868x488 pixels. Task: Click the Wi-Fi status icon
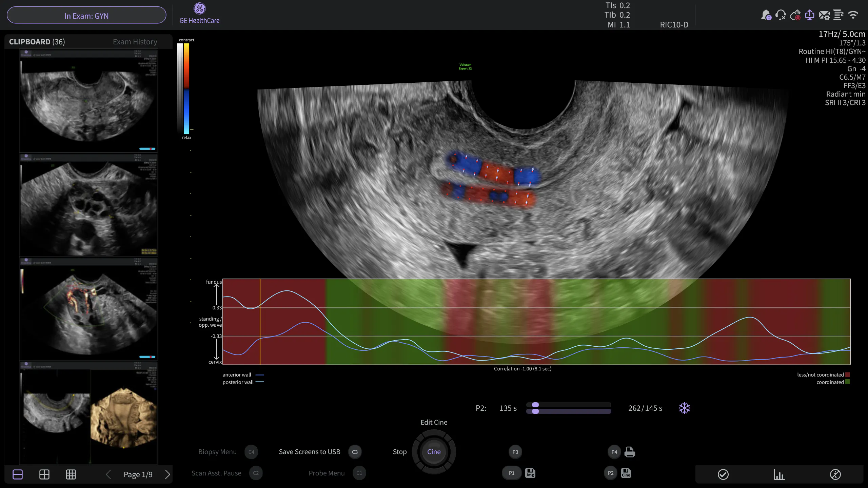853,15
